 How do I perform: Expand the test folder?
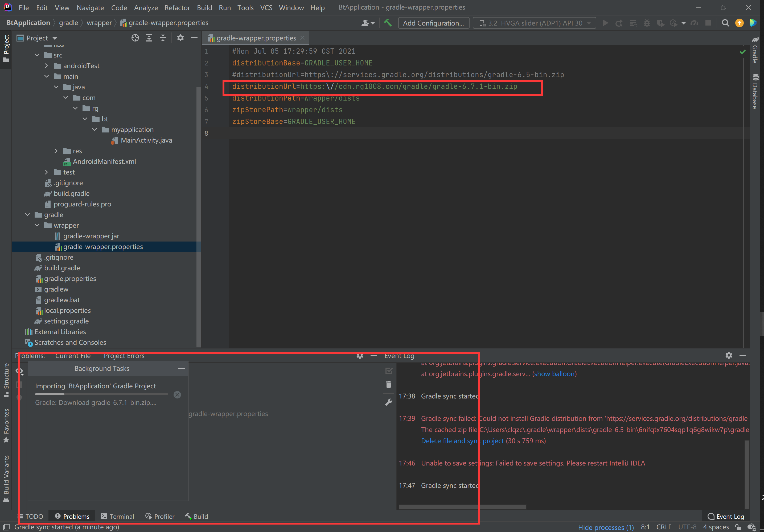click(47, 172)
